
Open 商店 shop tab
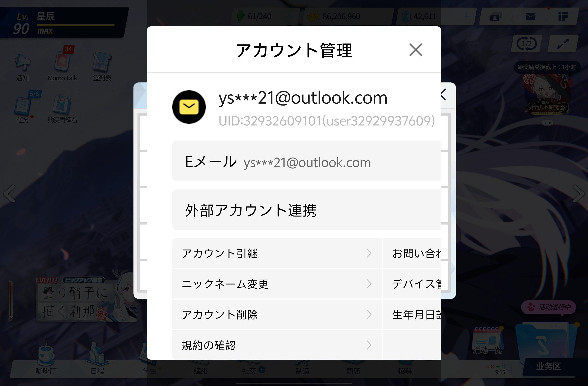pyautogui.click(x=353, y=368)
